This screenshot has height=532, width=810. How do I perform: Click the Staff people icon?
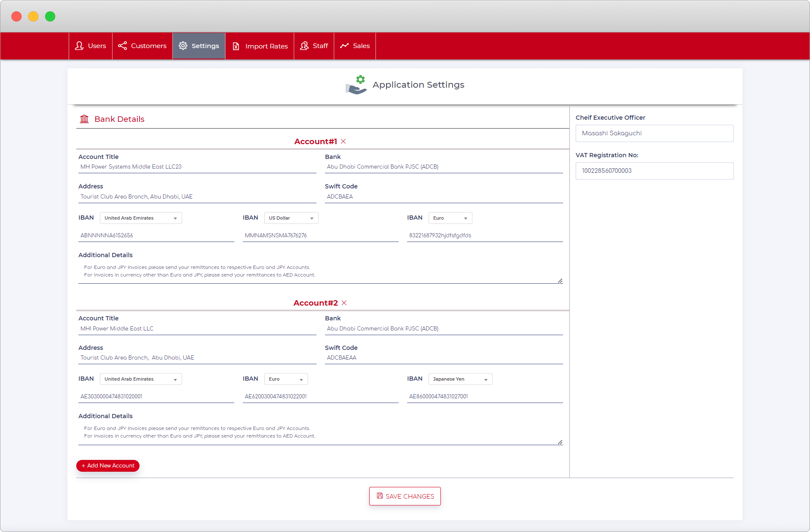(304, 46)
